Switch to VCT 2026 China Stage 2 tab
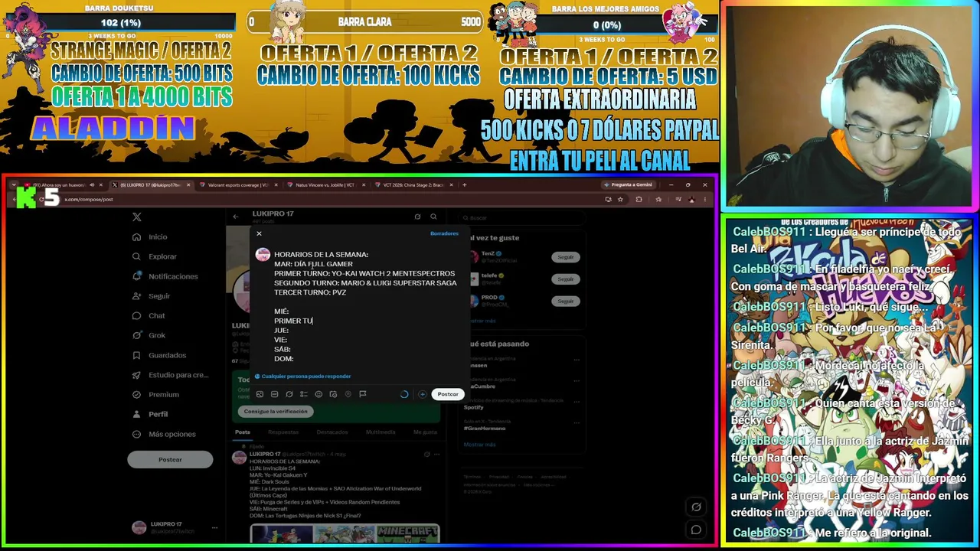The height and width of the screenshot is (551, 980). (413, 184)
